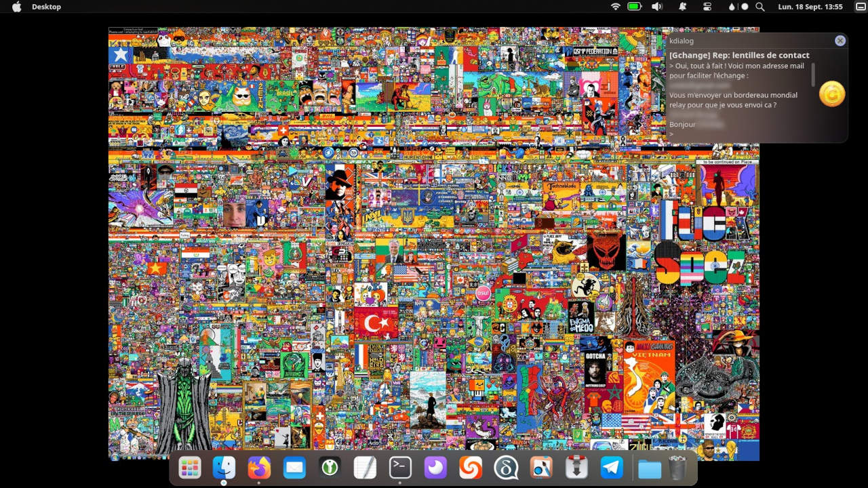Click the notification scrollbar
This screenshot has height=488, width=868.
[x=813, y=75]
